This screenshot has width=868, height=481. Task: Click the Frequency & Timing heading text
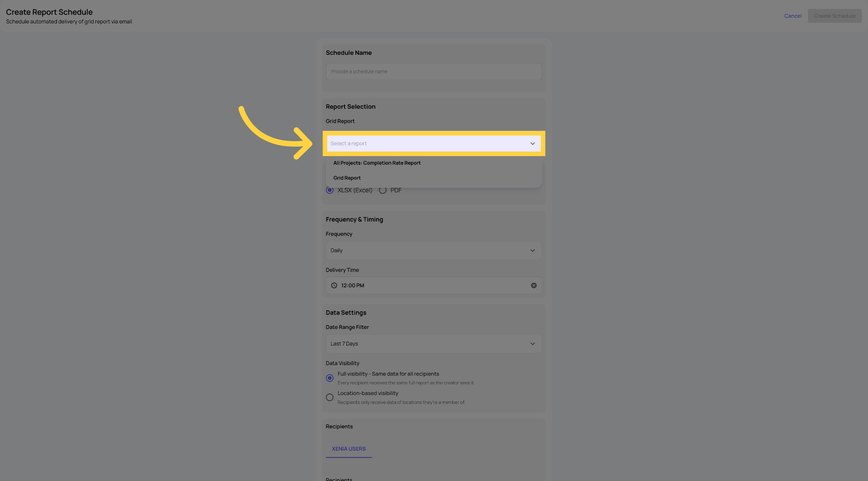click(x=354, y=219)
